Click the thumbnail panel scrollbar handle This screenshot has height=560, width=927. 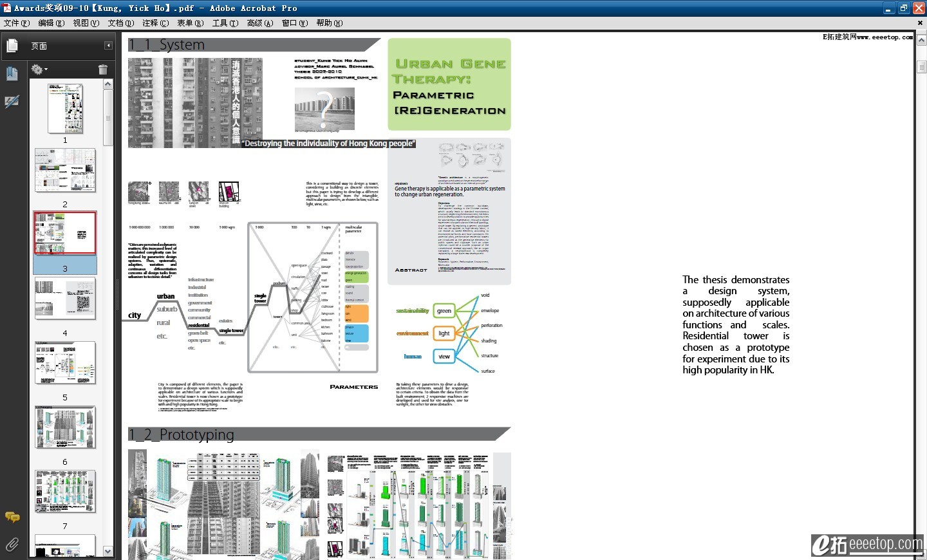108,118
